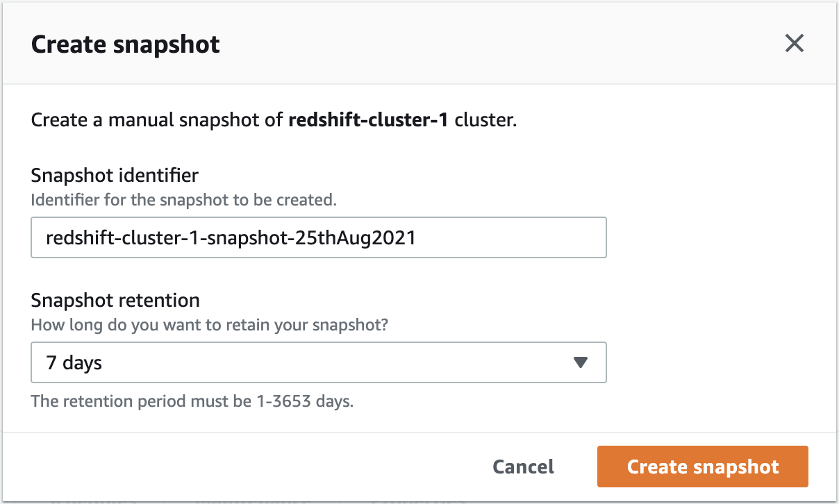Select the '7 days' retention value
839x504 pixels.
[74, 362]
